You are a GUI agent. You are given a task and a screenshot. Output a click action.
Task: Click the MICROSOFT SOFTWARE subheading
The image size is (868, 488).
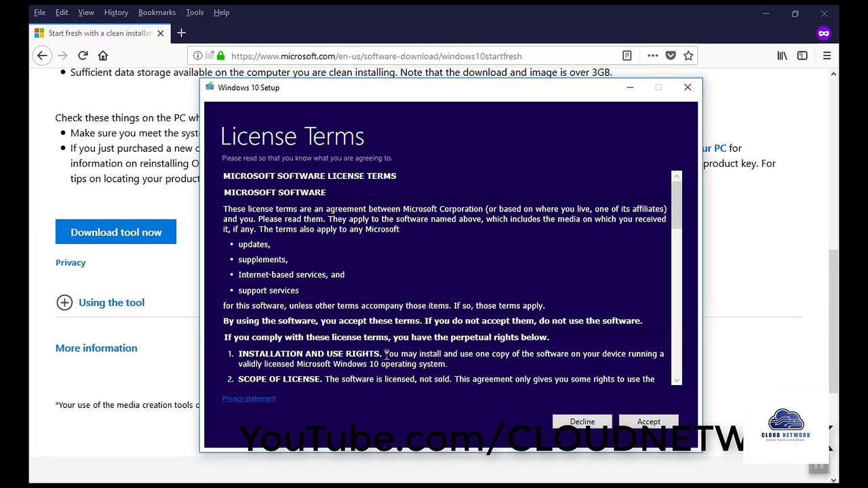tap(275, 192)
